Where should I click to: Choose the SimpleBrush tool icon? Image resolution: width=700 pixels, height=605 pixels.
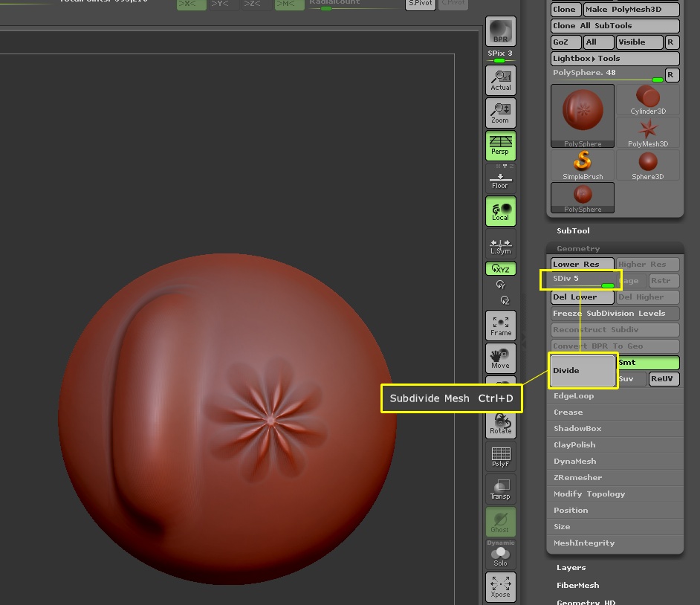point(583,165)
